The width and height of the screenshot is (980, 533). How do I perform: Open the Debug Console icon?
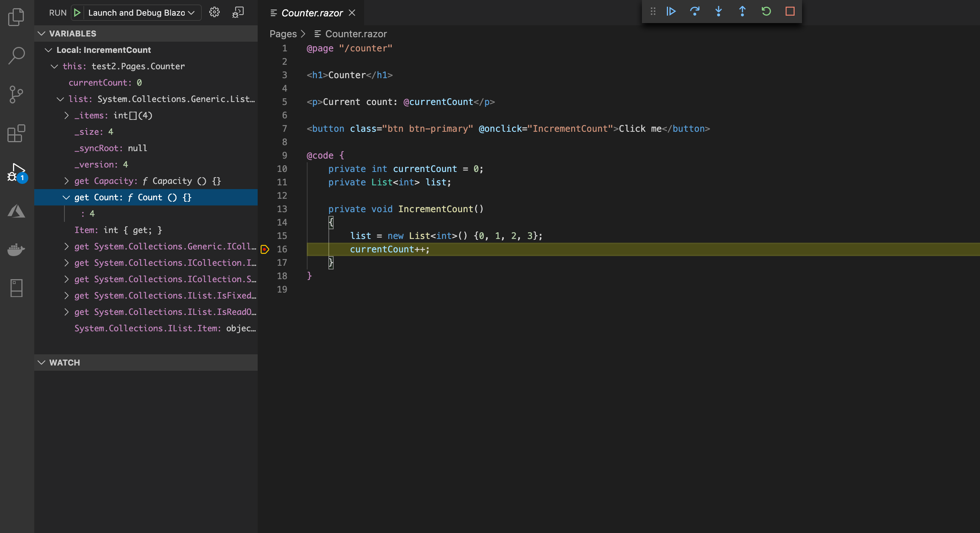coord(238,12)
